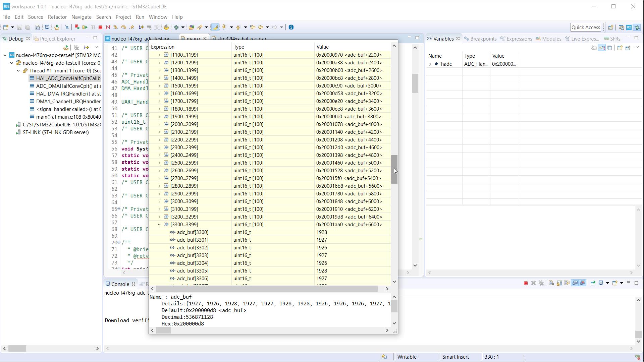Image resolution: width=644 pixels, height=362 pixels.
Task: Click the Step Into icon
Action: point(116,27)
